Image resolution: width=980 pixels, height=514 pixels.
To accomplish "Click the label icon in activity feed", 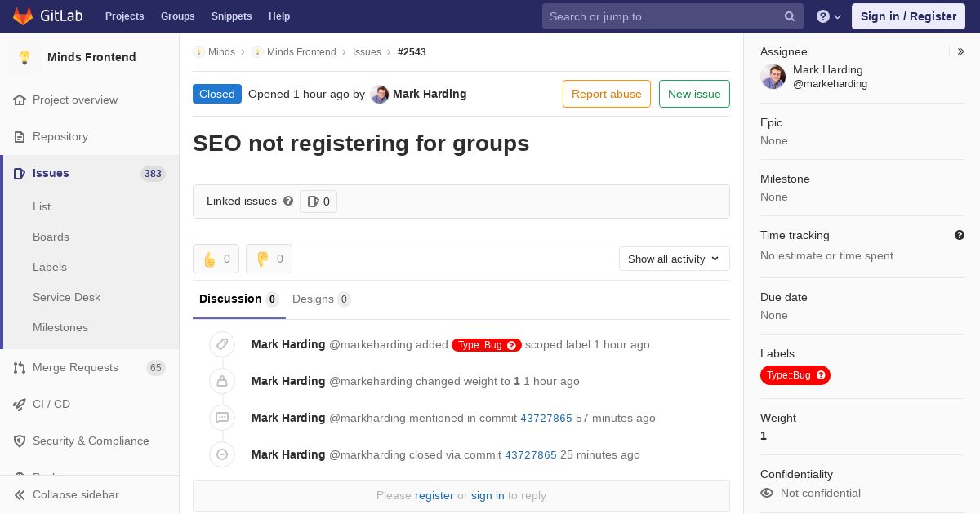I will (x=222, y=344).
